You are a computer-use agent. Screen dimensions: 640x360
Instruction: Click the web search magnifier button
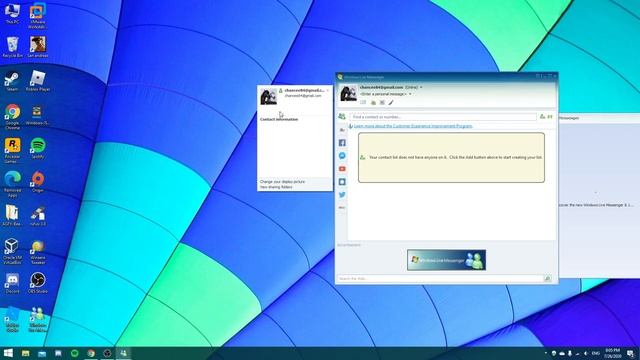click(547, 278)
